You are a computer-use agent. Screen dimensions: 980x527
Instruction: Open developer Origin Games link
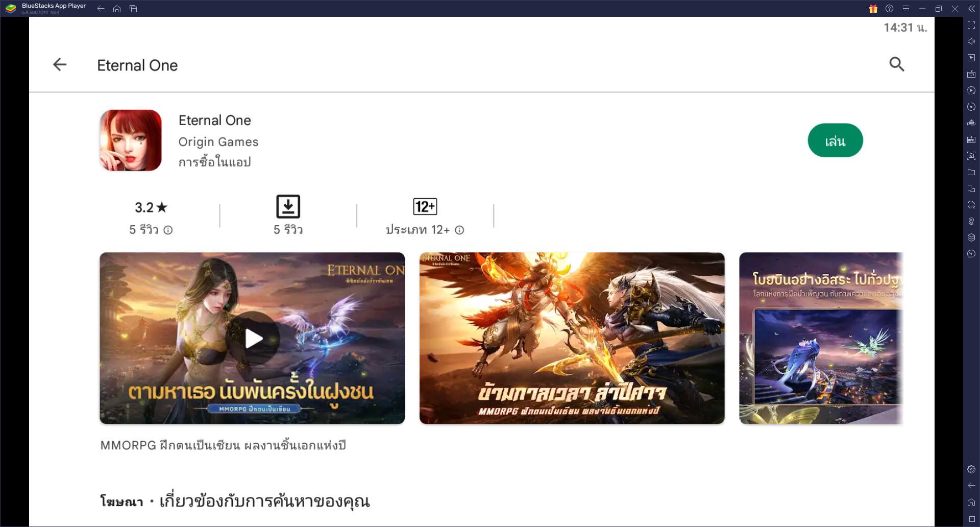218,142
